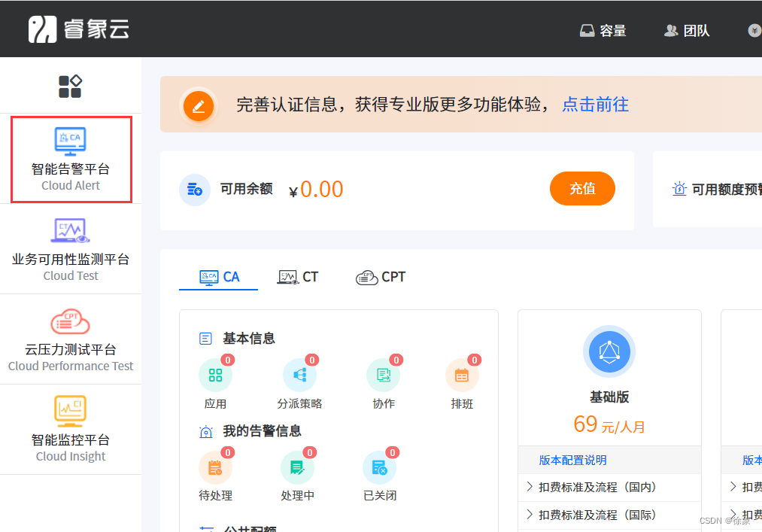Open the 点击前往 verification link
Screen dimensions: 762x532
pos(595,105)
